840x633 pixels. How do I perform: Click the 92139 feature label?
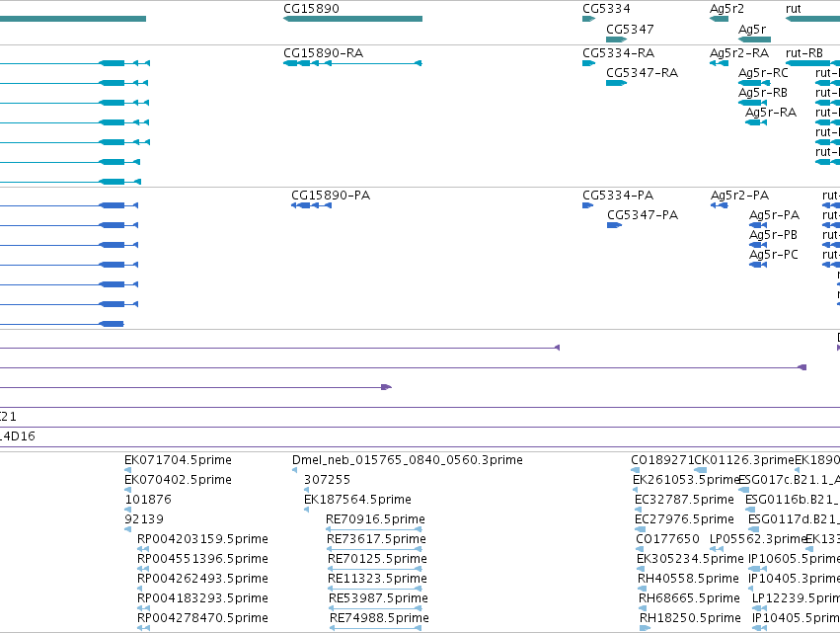point(144,519)
